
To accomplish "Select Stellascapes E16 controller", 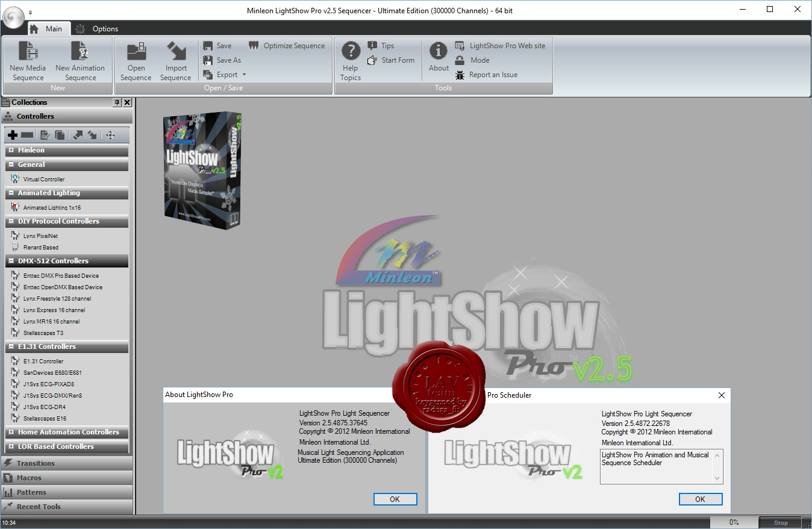I will click(x=45, y=419).
